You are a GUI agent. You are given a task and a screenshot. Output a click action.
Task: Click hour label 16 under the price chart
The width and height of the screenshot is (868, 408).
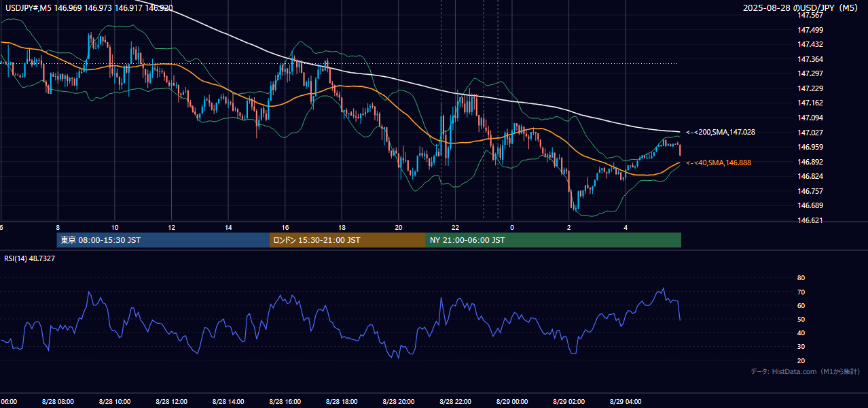point(285,227)
